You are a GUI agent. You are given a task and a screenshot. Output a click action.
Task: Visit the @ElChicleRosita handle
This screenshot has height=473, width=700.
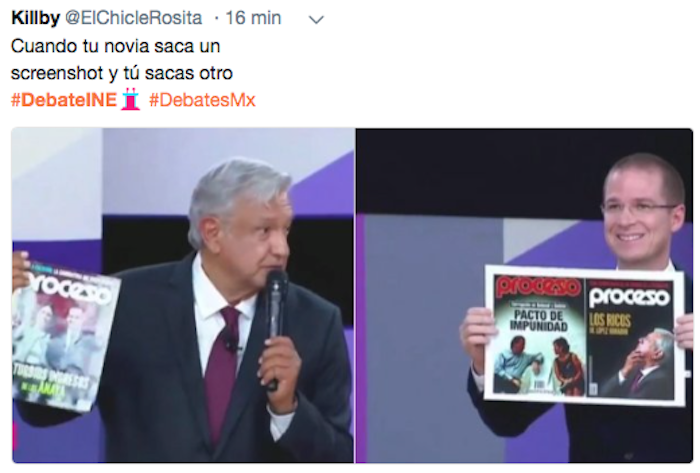[x=133, y=18]
